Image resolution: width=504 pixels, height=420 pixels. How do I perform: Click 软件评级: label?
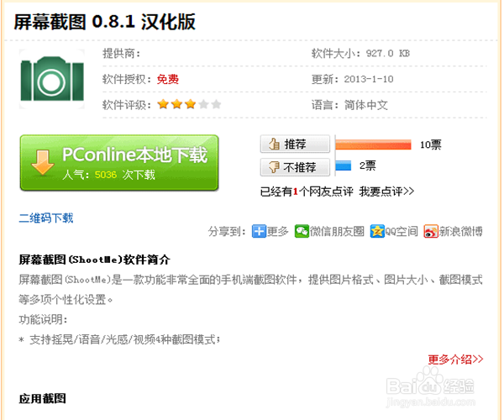tap(127, 105)
